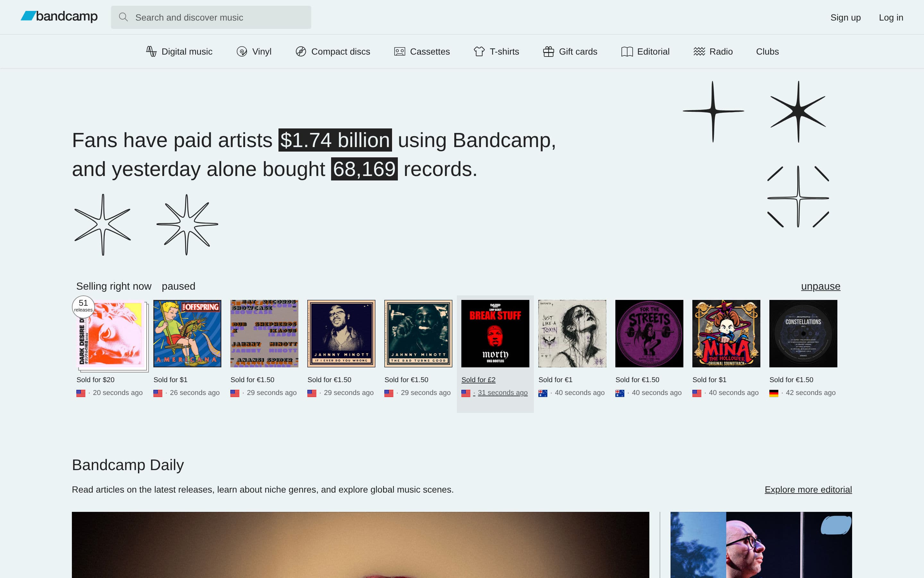The image size is (924, 578).
Task: Open the 'Just Like a Toxin' cover
Action: pos(572,334)
